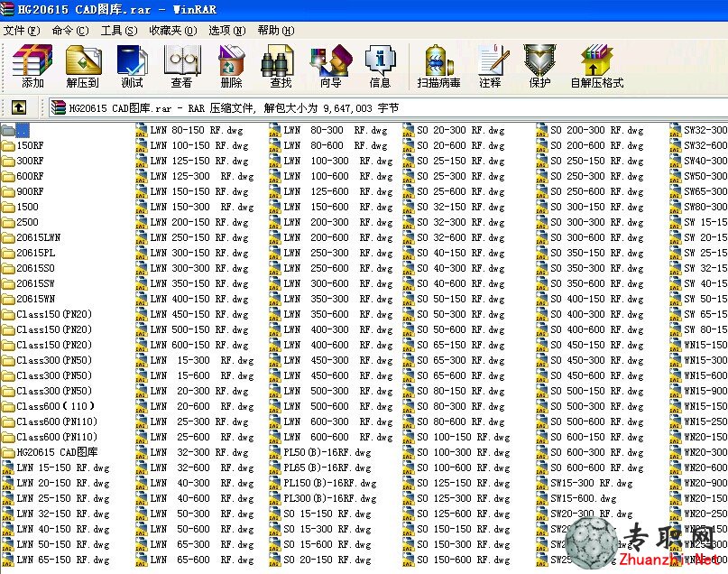Show archive 信息 (Info)
728x574 pixels.
click(x=380, y=66)
